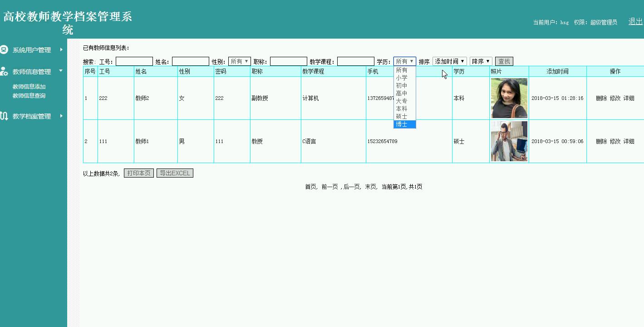This screenshot has height=327, width=644.
Task: Click 删除 for 教师2 row
Action: coord(601,98)
